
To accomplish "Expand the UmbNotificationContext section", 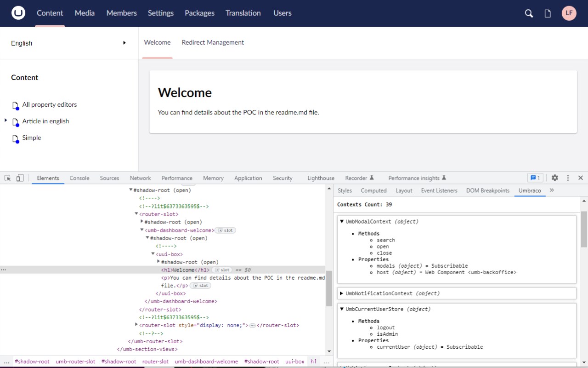I will tap(342, 293).
